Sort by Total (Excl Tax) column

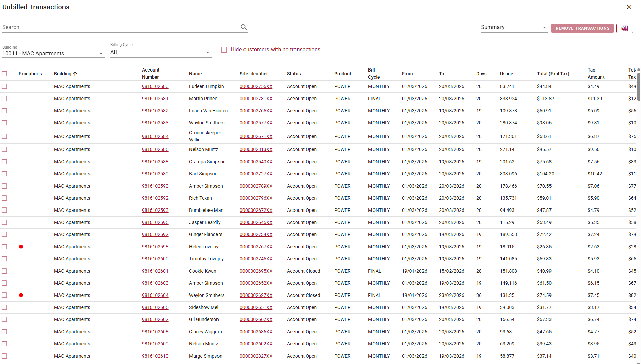(553, 74)
